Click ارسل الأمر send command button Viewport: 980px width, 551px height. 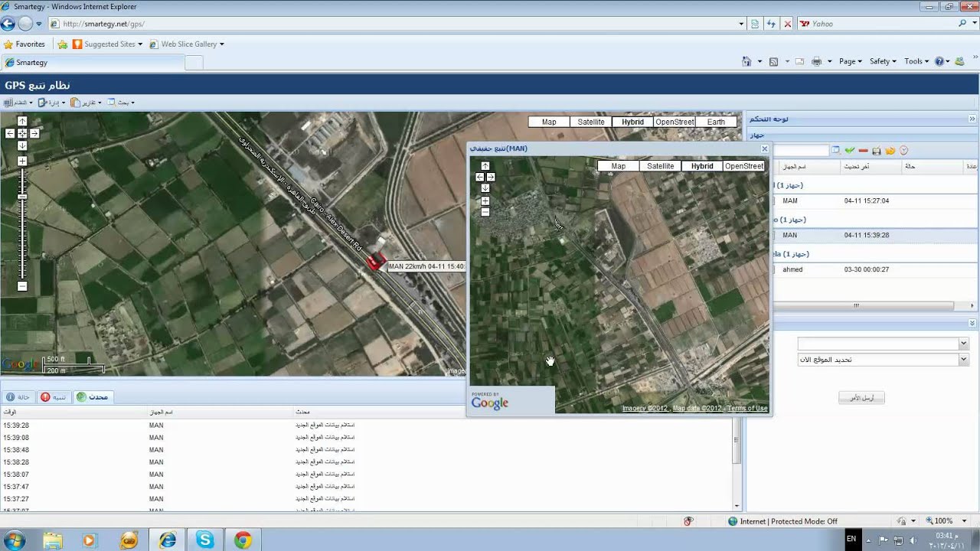click(862, 398)
